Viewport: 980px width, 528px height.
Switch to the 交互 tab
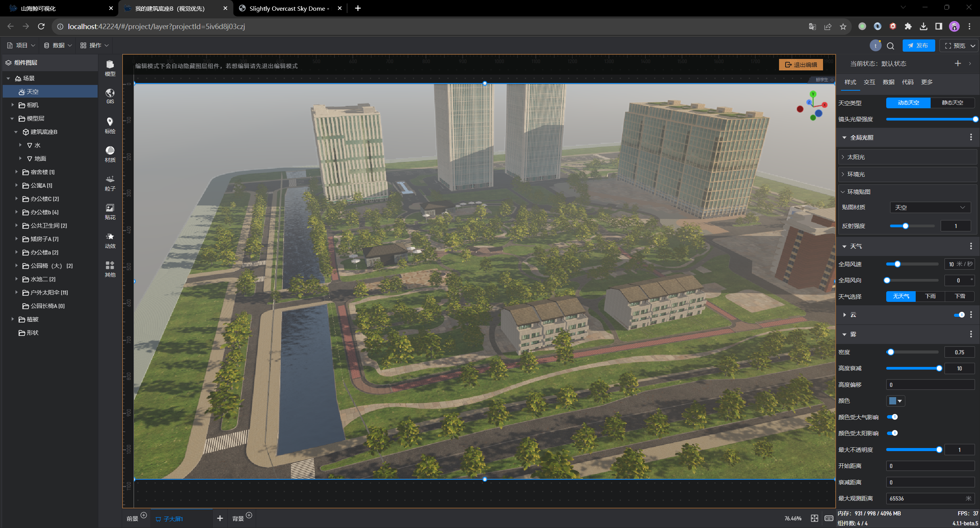pyautogui.click(x=869, y=82)
